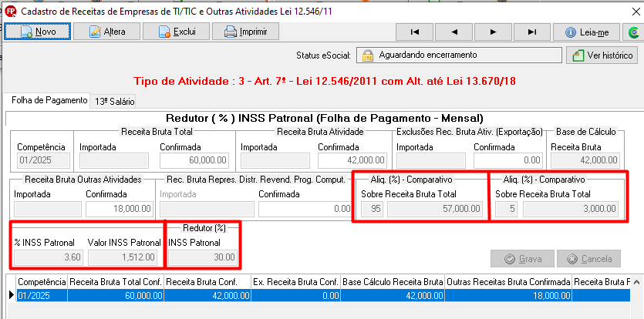Open Ver histórico
Image resolution: width=644 pixels, height=319 pixels.
point(602,55)
